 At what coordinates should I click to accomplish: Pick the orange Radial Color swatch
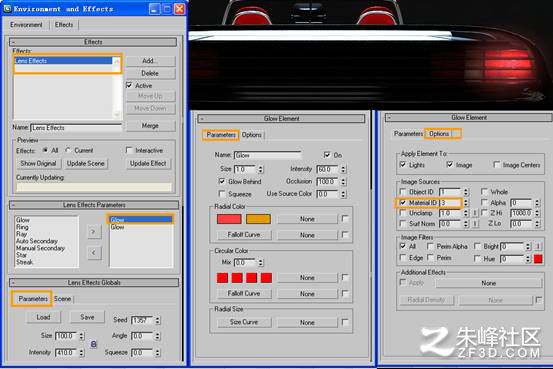pos(258,219)
